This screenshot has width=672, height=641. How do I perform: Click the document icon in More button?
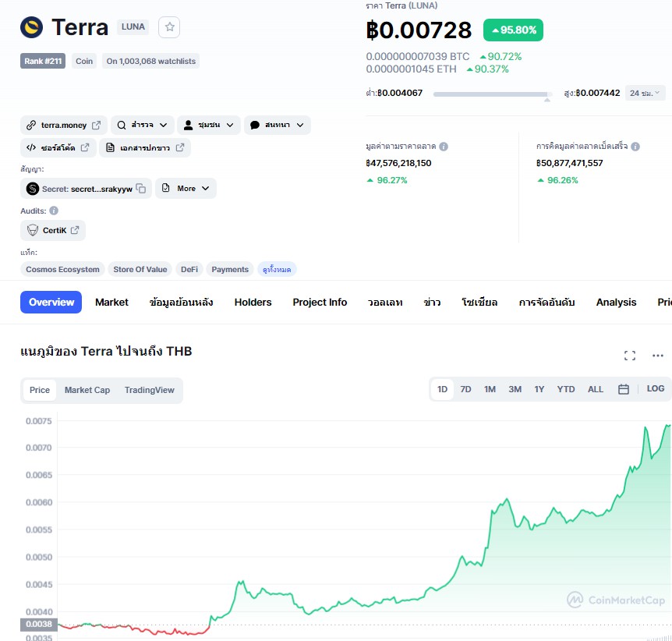click(166, 188)
